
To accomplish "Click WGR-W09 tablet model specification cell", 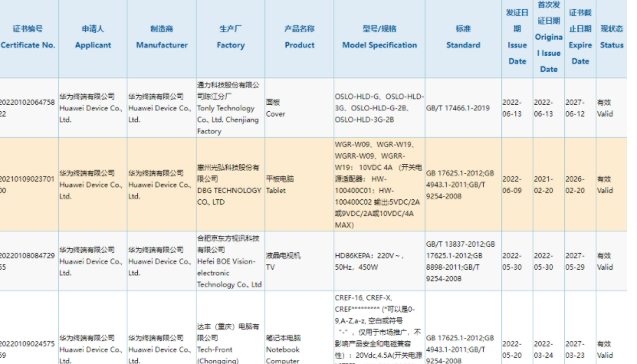I will point(379,185).
